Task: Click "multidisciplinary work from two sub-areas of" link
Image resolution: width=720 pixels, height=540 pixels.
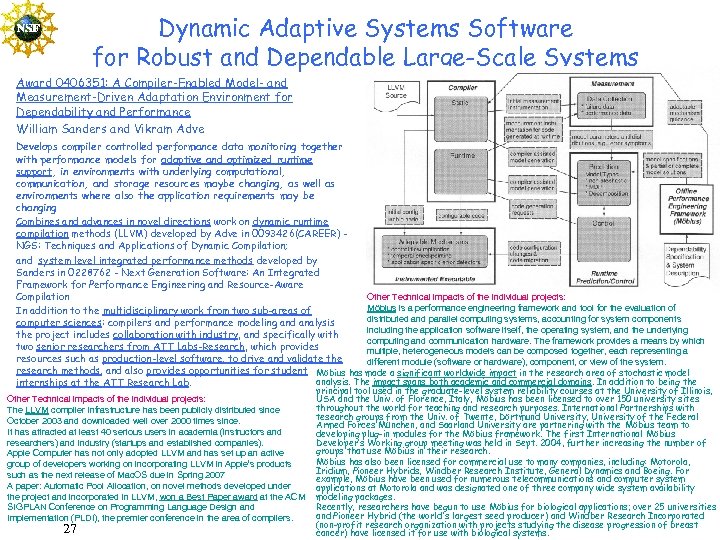Action: (x=207, y=311)
